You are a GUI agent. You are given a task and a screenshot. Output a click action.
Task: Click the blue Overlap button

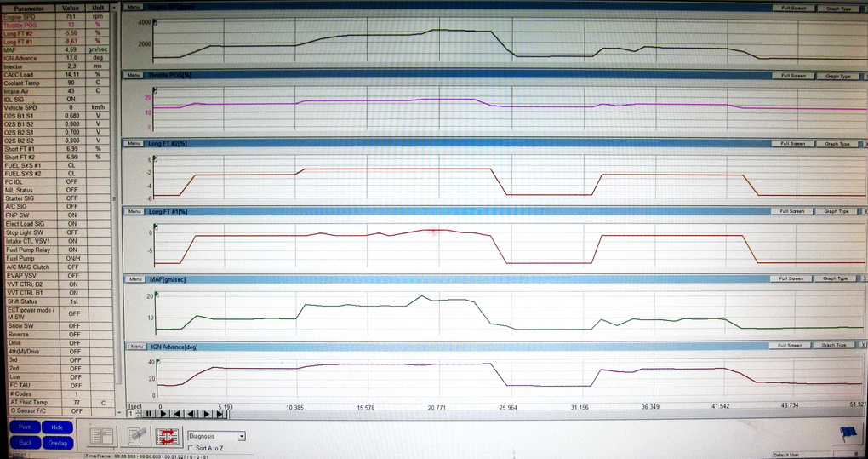coord(56,443)
